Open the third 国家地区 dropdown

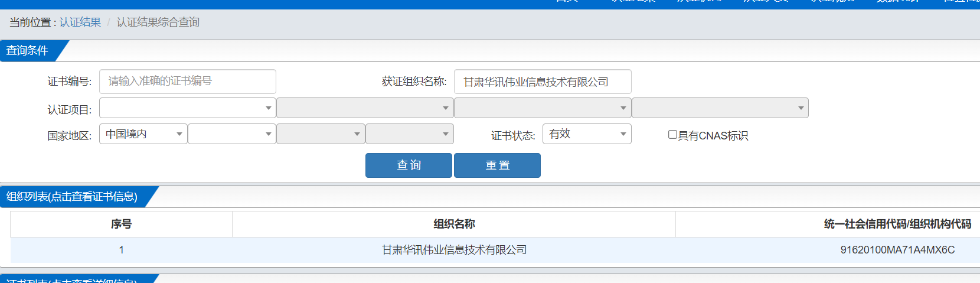(x=321, y=134)
